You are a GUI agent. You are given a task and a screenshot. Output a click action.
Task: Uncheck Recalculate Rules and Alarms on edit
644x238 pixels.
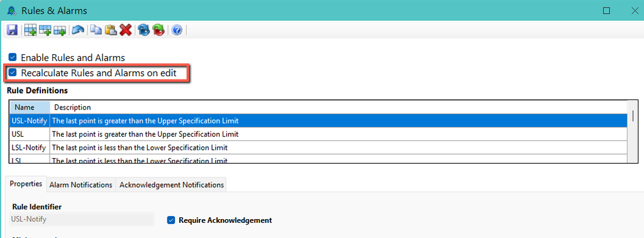click(13, 73)
